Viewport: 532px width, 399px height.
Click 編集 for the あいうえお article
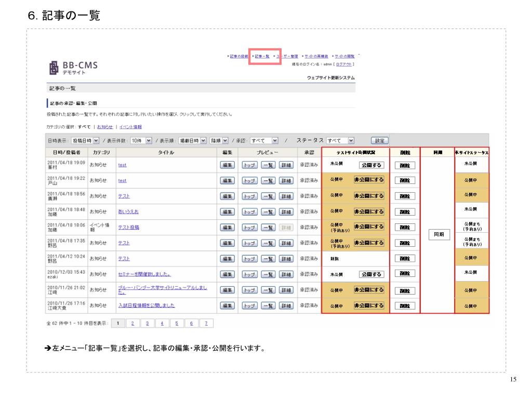point(227,212)
